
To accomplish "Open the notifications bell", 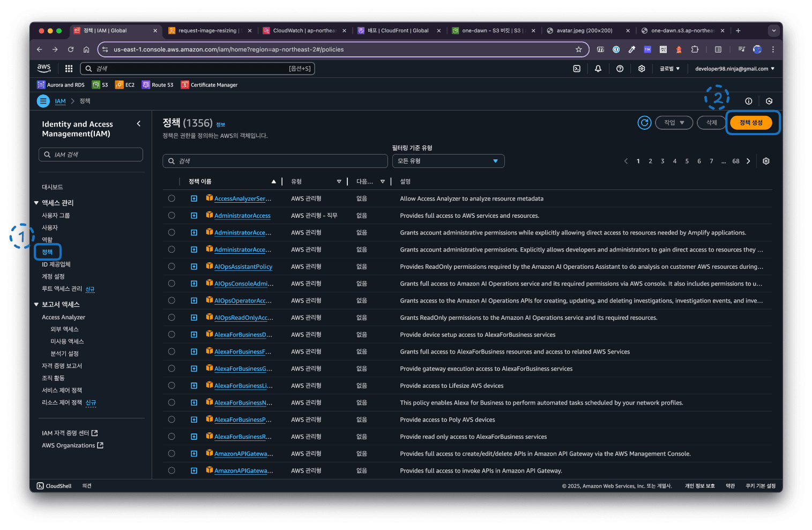I will point(598,69).
